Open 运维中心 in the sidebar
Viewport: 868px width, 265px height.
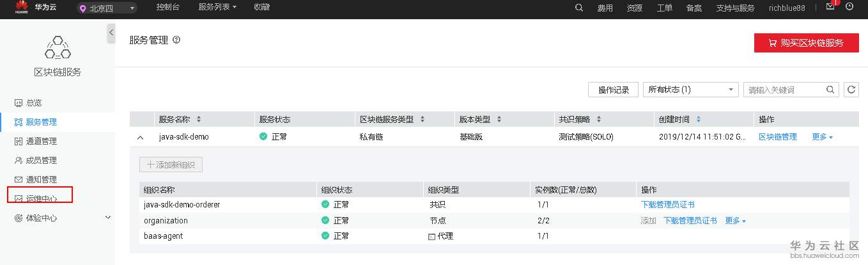pyautogui.click(x=41, y=198)
